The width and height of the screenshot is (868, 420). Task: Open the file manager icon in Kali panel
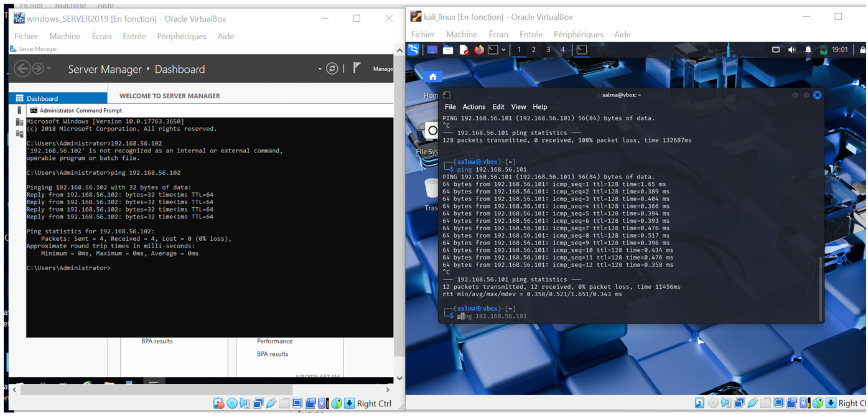448,50
